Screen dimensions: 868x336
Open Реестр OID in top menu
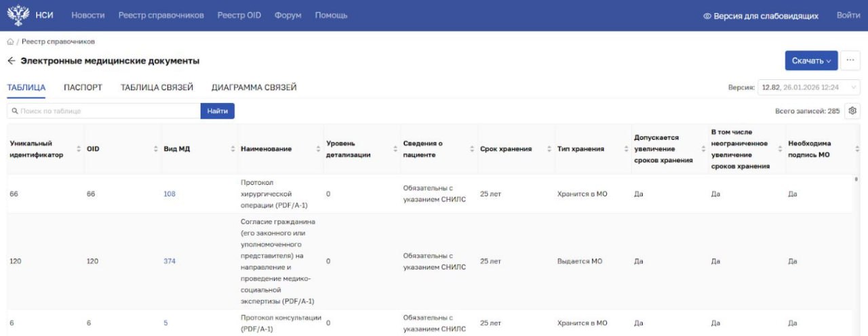click(239, 15)
